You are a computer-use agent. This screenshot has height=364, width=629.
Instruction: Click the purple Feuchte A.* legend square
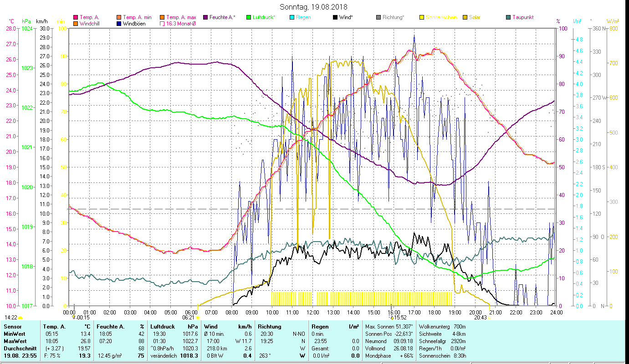[x=205, y=17]
